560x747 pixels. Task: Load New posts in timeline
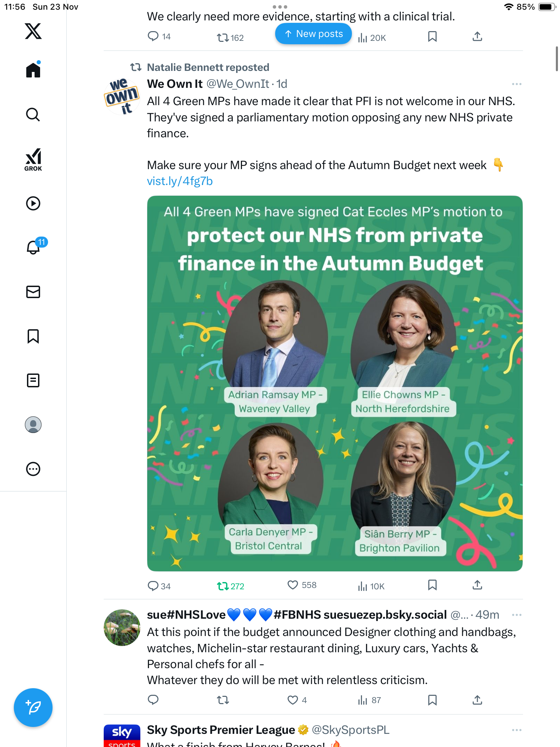(x=313, y=34)
